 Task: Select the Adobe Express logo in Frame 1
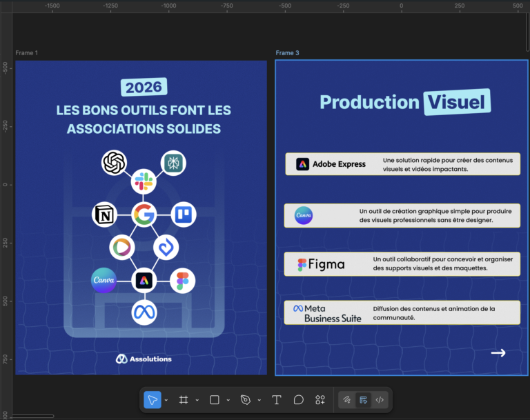[x=144, y=281]
